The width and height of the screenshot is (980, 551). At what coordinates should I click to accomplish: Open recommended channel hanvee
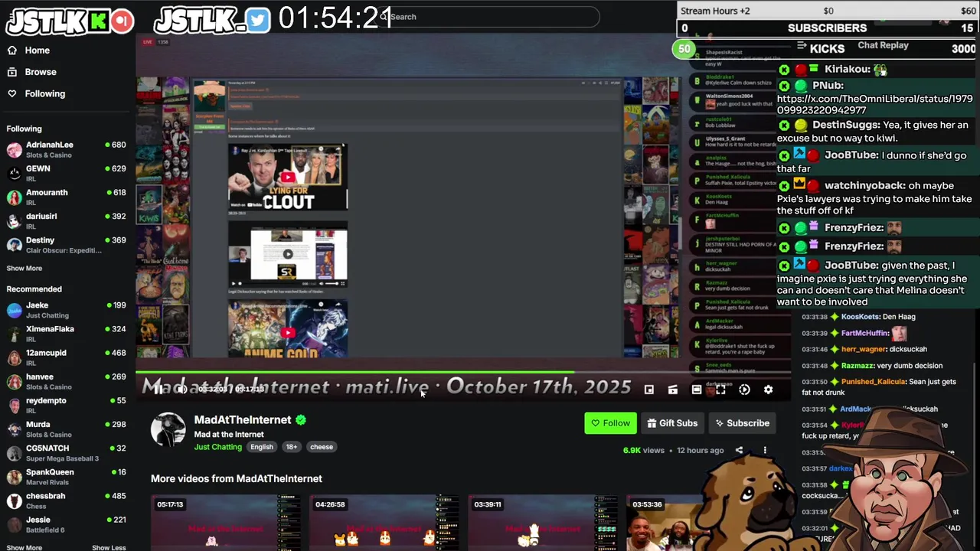click(x=66, y=381)
